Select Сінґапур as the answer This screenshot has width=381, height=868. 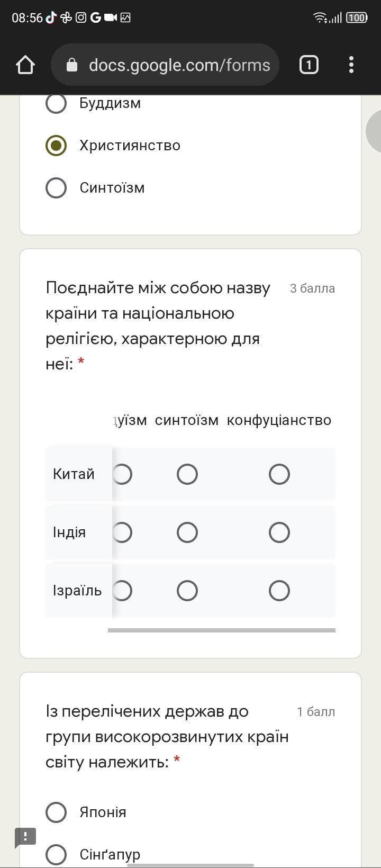point(56,854)
